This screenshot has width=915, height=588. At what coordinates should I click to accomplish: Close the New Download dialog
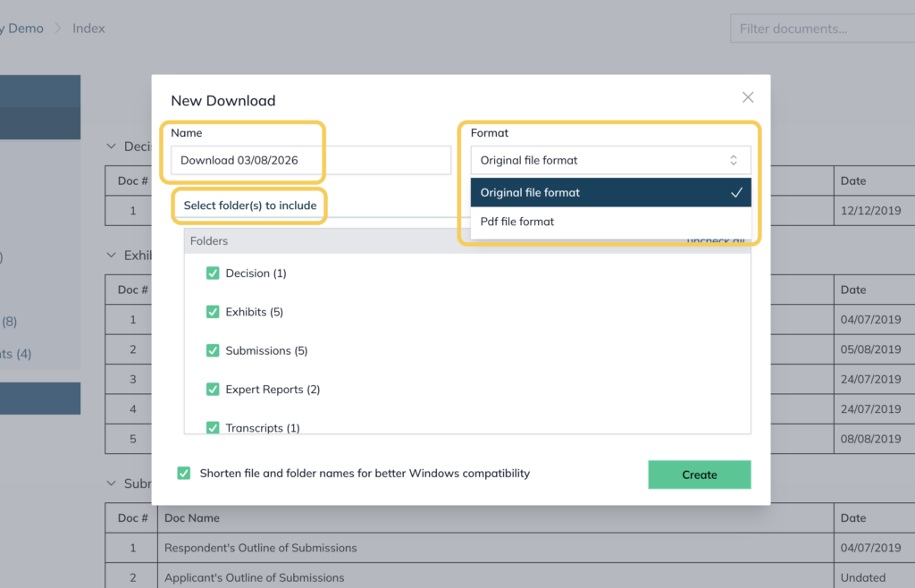click(x=748, y=97)
